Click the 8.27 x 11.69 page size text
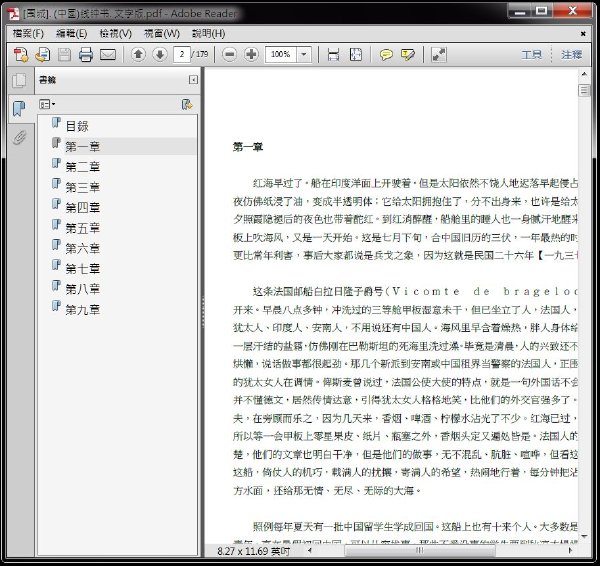Image resolution: width=600 pixels, height=566 pixels. pyautogui.click(x=253, y=551)
